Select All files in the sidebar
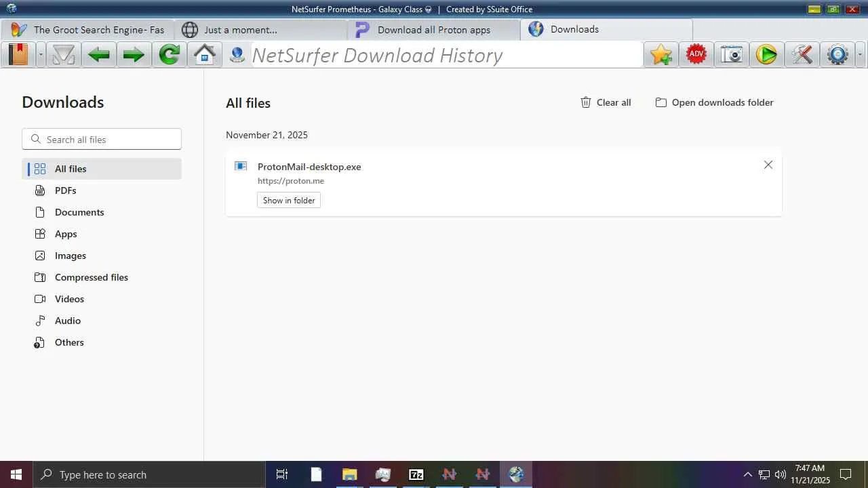 pos(102,169)
